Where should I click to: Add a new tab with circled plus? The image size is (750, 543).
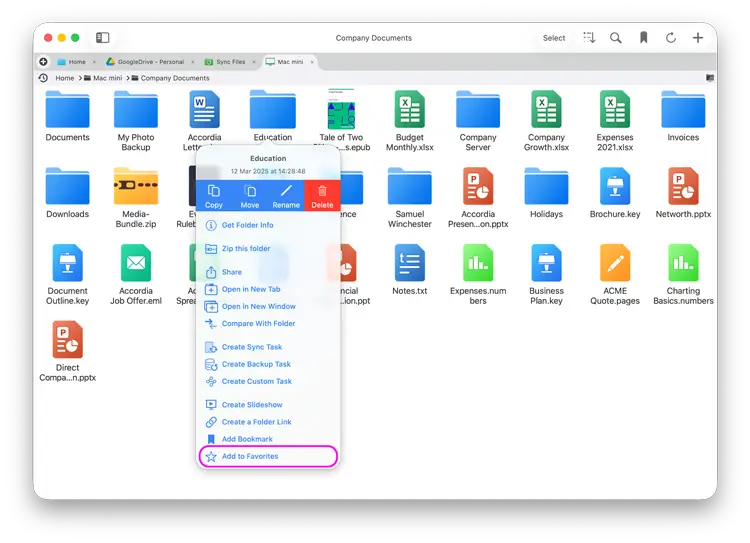(x=43, y=62)
